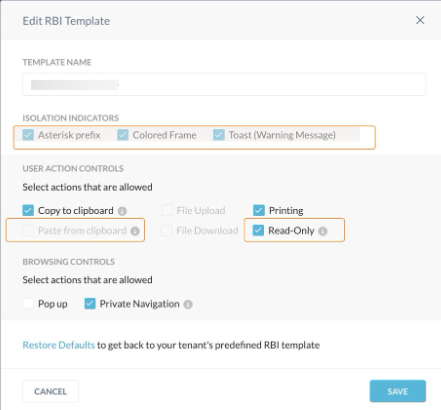The height and width of the screenshot is (410, 441).
Task: Toggle the Toast (Warning Message) checkbox
Action: (219, 135)
